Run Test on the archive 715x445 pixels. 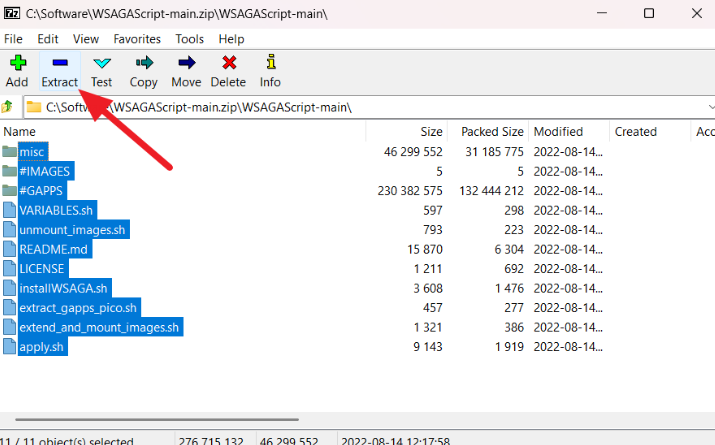101,71
